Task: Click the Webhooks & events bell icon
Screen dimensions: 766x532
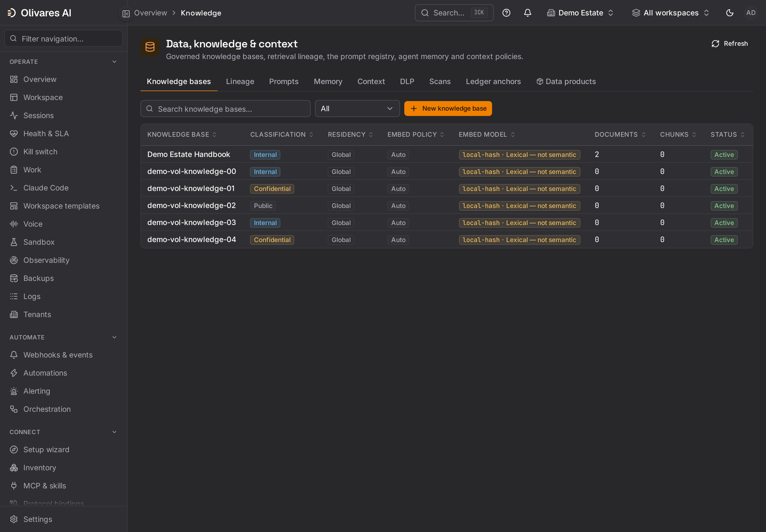Action: click(x=14, y=355)
